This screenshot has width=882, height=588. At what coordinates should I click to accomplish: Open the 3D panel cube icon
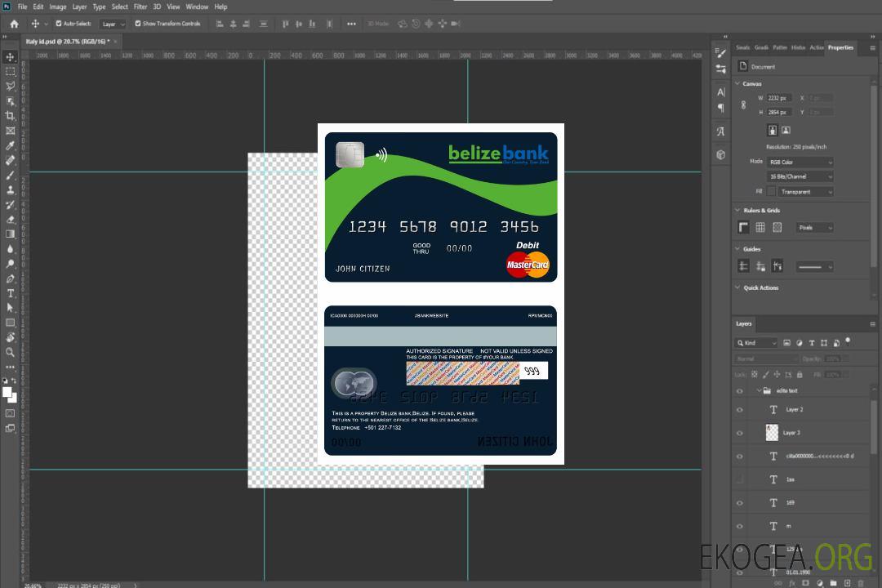[x=721, y=154]
